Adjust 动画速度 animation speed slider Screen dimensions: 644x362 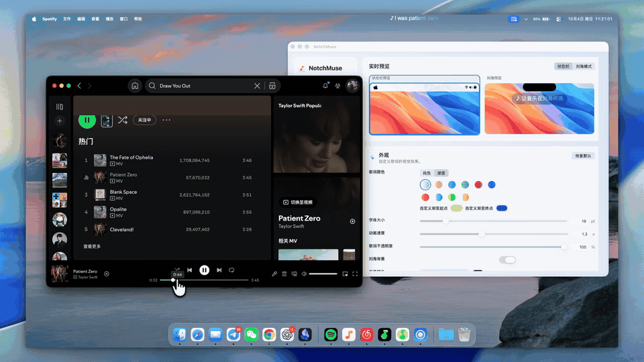click(x=494, y=234)
